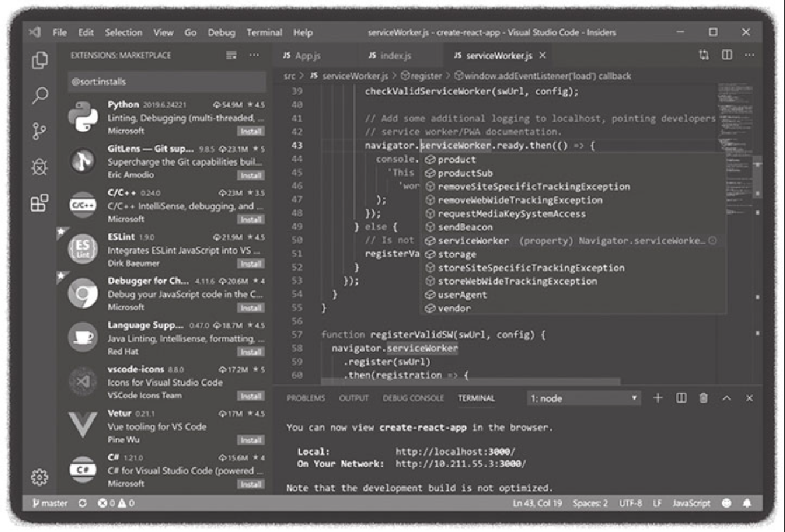Click the 'src' breadcrumb folder
The height and width of the screenshot is (532, 785).
click(290, 76)
